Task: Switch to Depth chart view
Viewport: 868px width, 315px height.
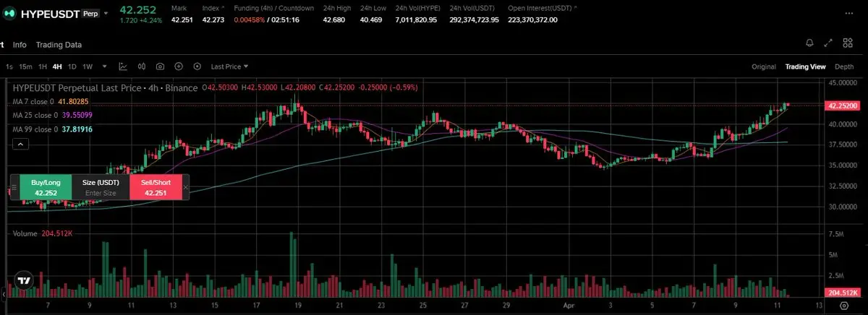Action: pos(844,66)
